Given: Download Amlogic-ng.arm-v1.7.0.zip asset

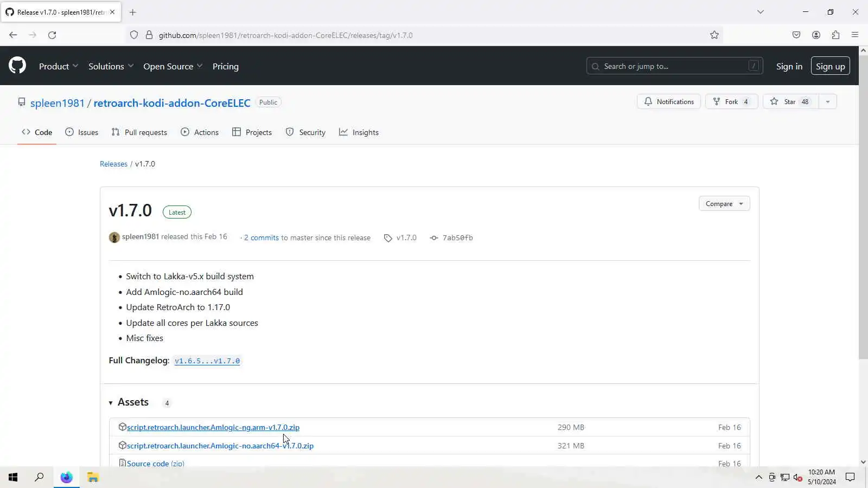Looking at the screenshot, I should click(213, 427).
